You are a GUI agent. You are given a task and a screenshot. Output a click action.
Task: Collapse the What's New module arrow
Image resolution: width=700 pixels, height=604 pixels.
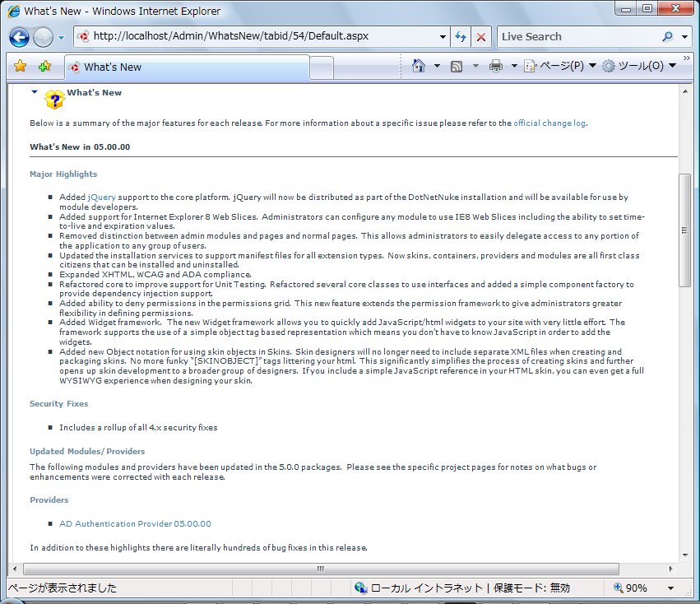click(x=35, y=92)
